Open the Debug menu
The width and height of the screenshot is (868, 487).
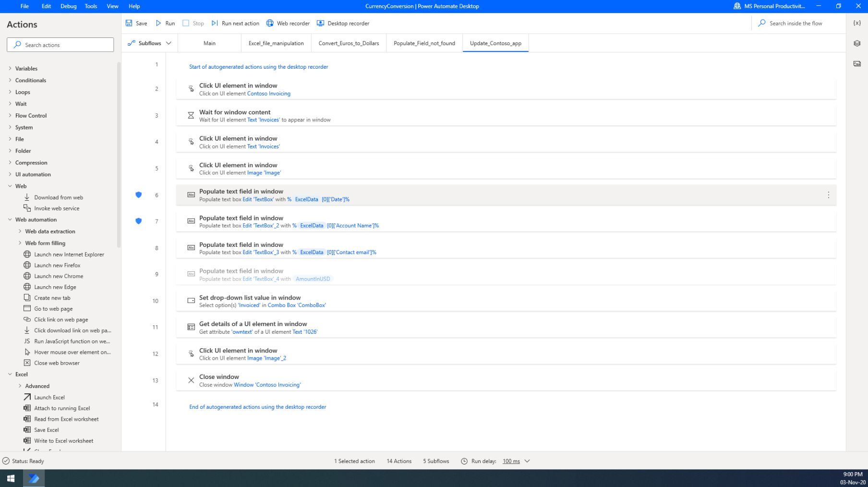pyautogui.click(x=68, y=6)
